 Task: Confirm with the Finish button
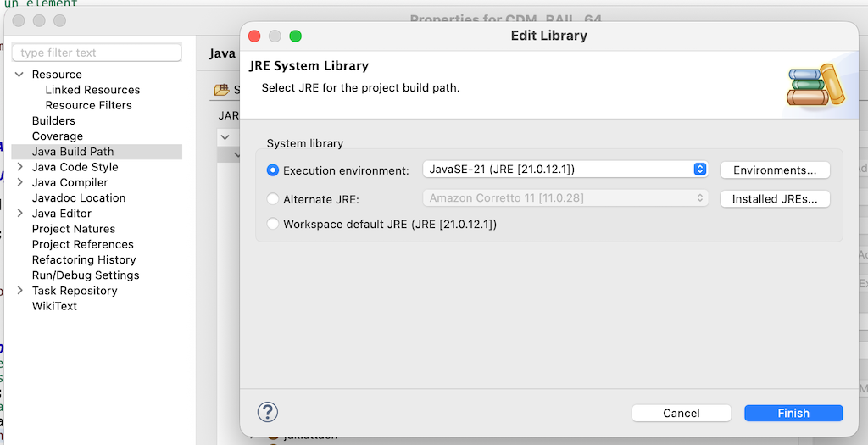(x=793, y=413)
